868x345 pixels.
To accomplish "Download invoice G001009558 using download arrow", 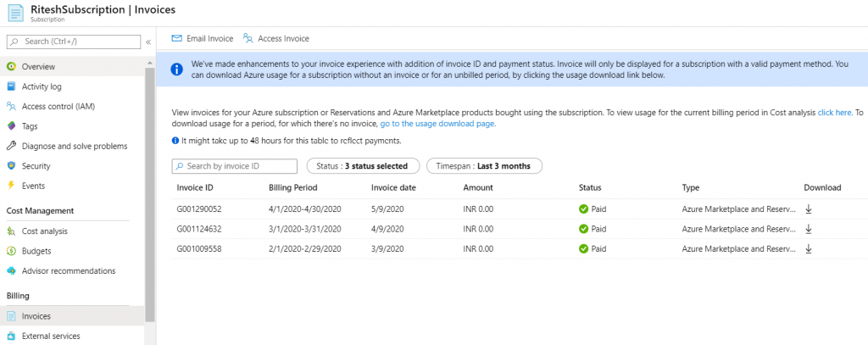I will tap(809, 249).
